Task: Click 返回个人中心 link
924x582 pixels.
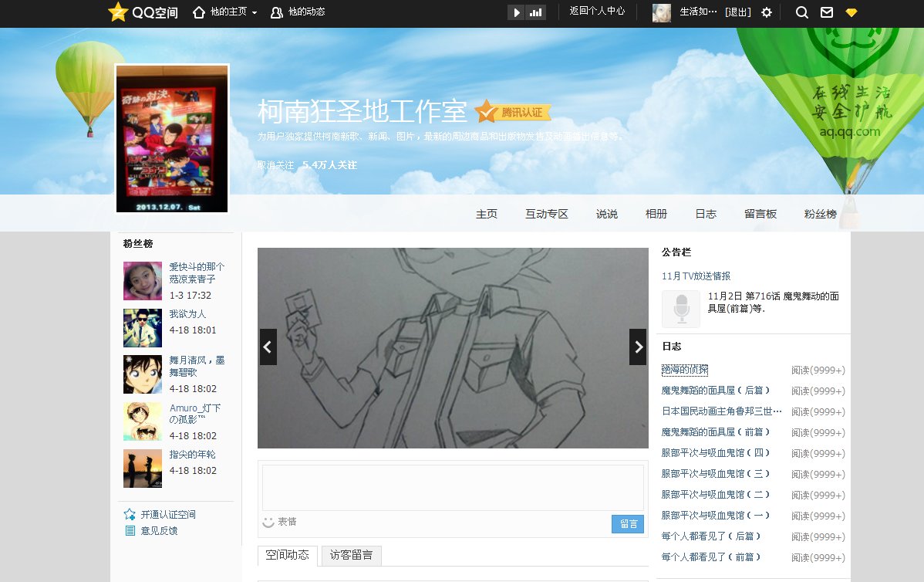Action: [597, 12]
